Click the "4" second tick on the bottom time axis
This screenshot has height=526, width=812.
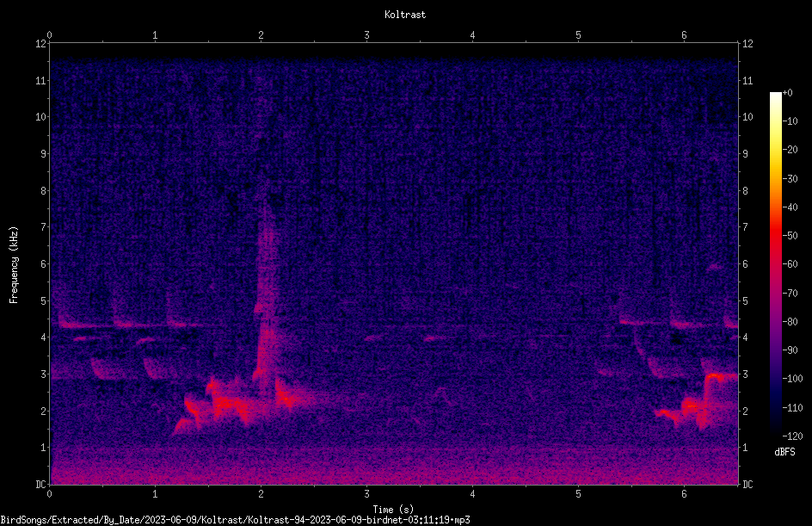tap(472, 494)
